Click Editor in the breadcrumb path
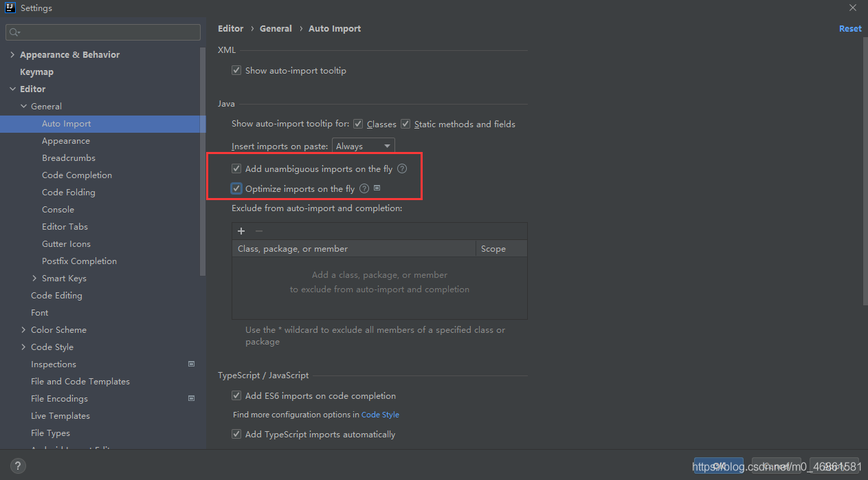 pos(231,28)
